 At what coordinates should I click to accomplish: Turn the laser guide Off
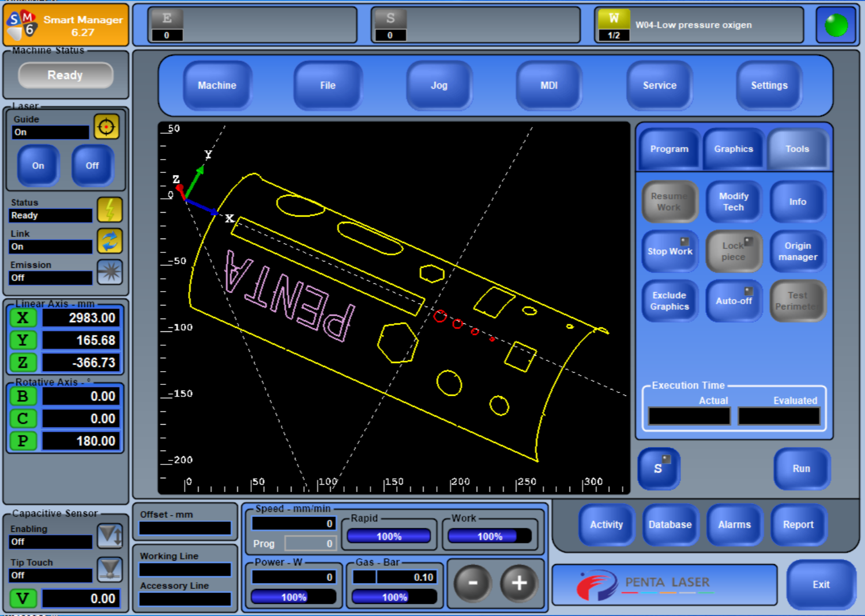click(x=92, y=165)
